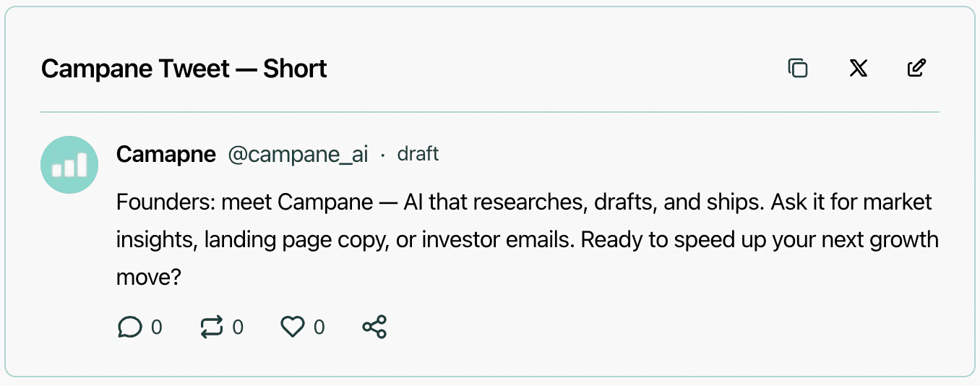Like the tweet with the heart icon
980x386 pixels.
click(x=293, y=327)
